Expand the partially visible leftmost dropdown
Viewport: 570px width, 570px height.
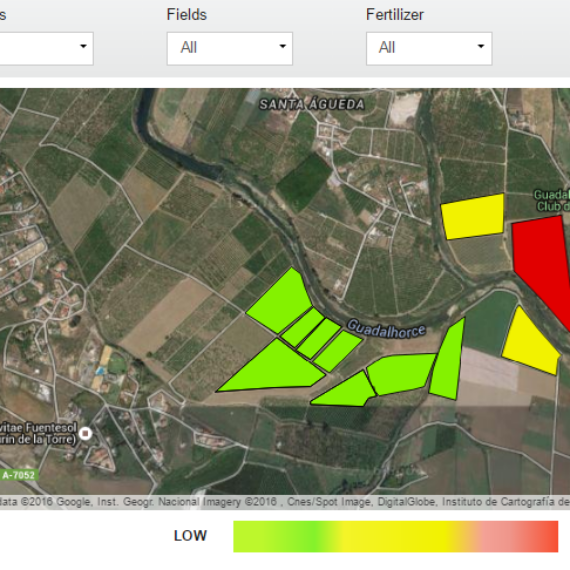tap(46, 48)
